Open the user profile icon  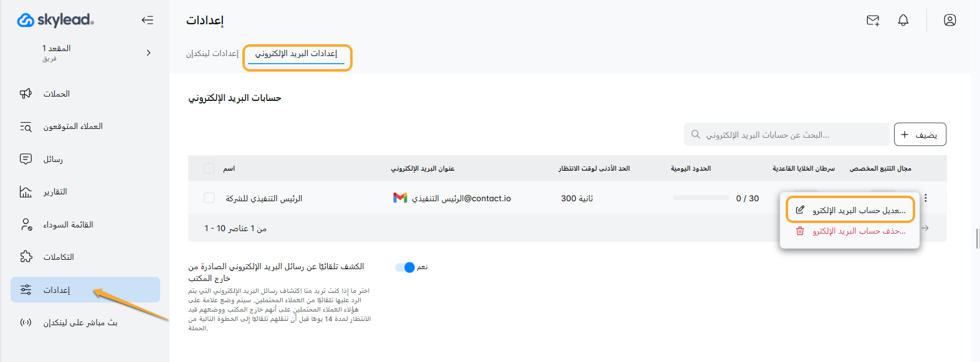pyautogui.click(x=949, y=21)
